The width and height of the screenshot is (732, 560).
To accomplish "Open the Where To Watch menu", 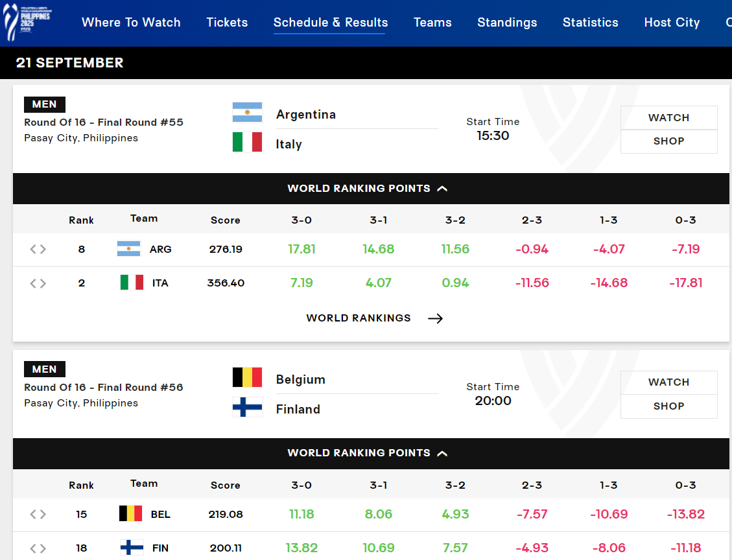I will [131, 23].
